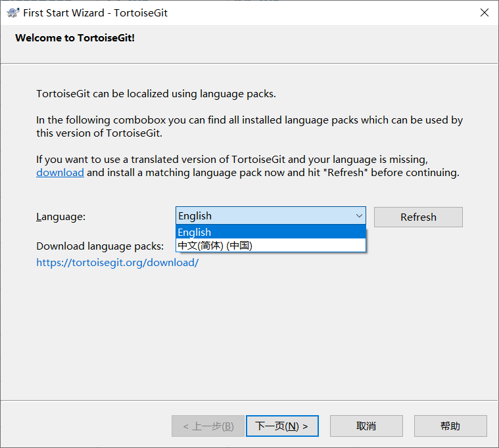Close the First Start Wizard window
This screenshot has width=499, height=448.
[x=485, y=12]
